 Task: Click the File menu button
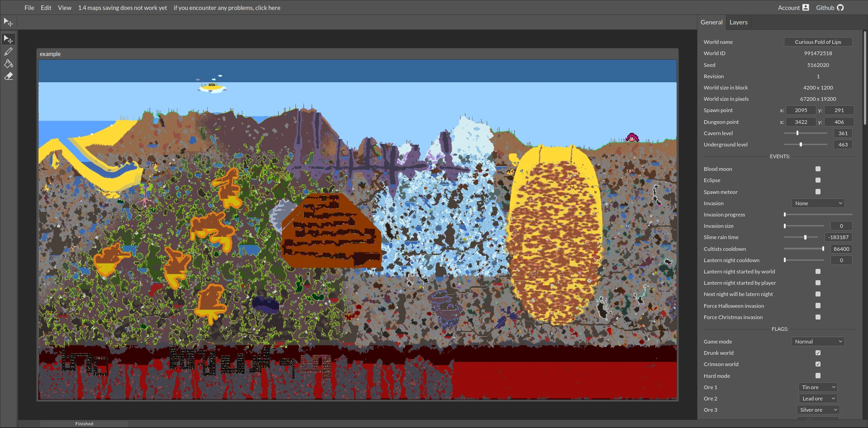pyautogui.click(x=29, y=7)
